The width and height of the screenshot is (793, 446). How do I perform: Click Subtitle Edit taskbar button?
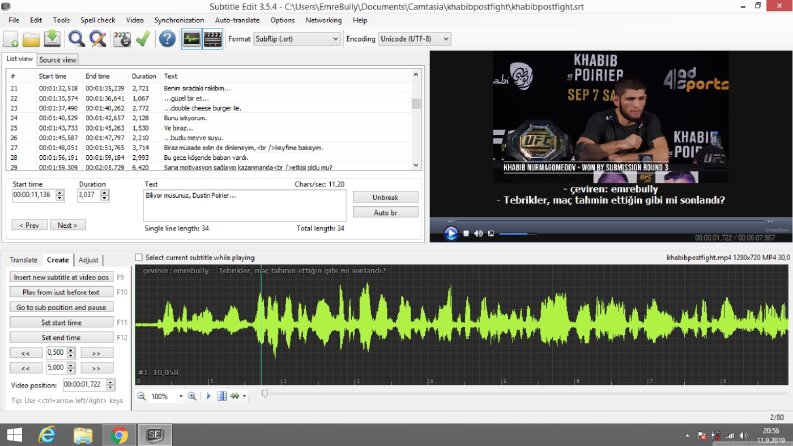(x=155, y=435)
